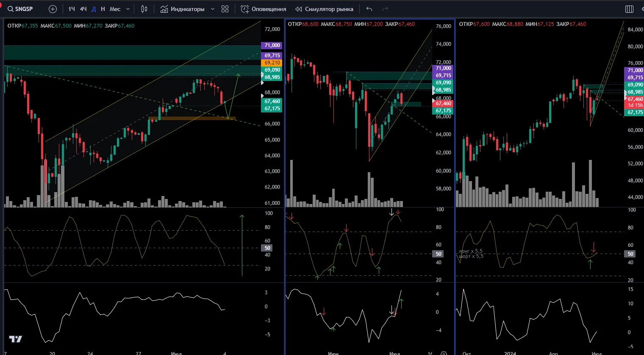Open the candlestick chart type selector
Image resolution: width=644 pixels, height=355 pixels.
click(144, 9)
